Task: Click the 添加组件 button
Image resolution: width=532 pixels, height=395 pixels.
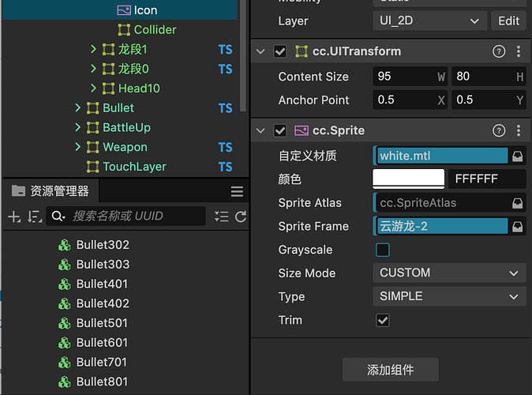Action: (x=391, y=369)
